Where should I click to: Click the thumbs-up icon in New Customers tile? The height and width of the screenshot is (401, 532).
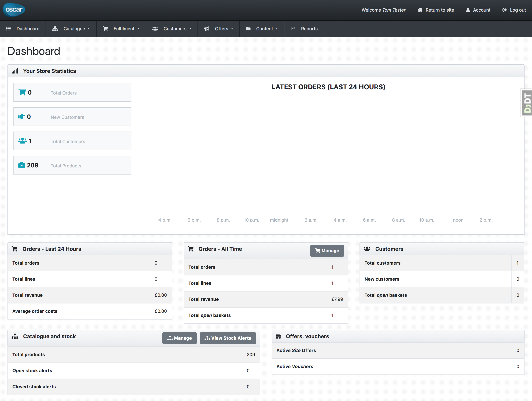click(x=22, y=116)
